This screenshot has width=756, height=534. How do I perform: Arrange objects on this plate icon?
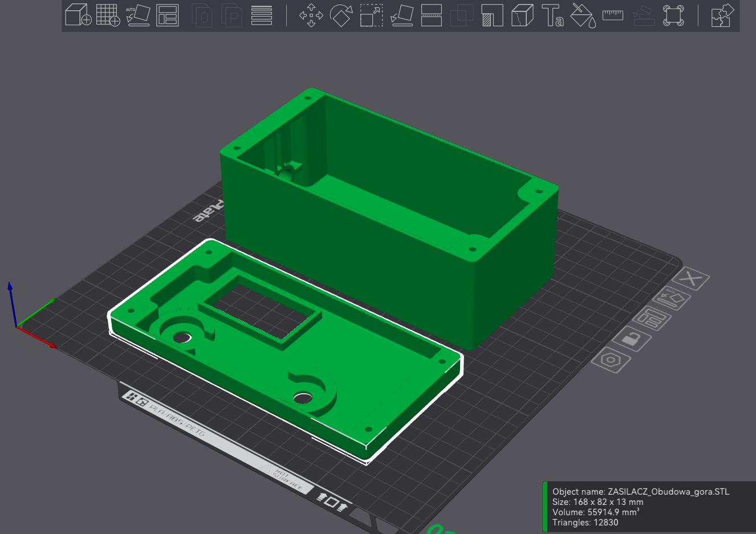(652, 318)
